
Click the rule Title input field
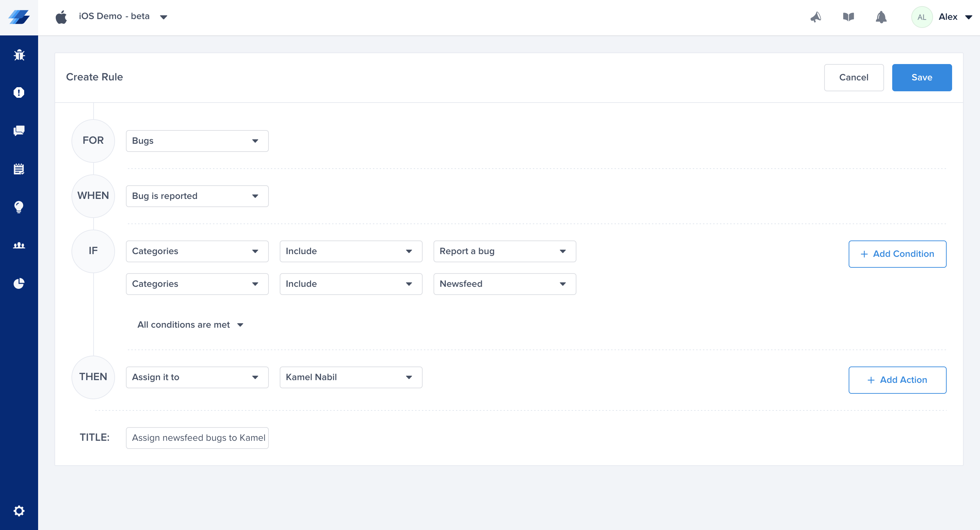(197, 438)
